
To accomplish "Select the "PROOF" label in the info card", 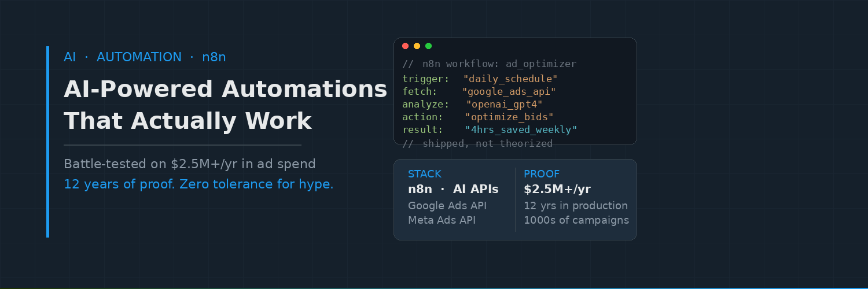I will pyautogui.click(x=542, y=174).
